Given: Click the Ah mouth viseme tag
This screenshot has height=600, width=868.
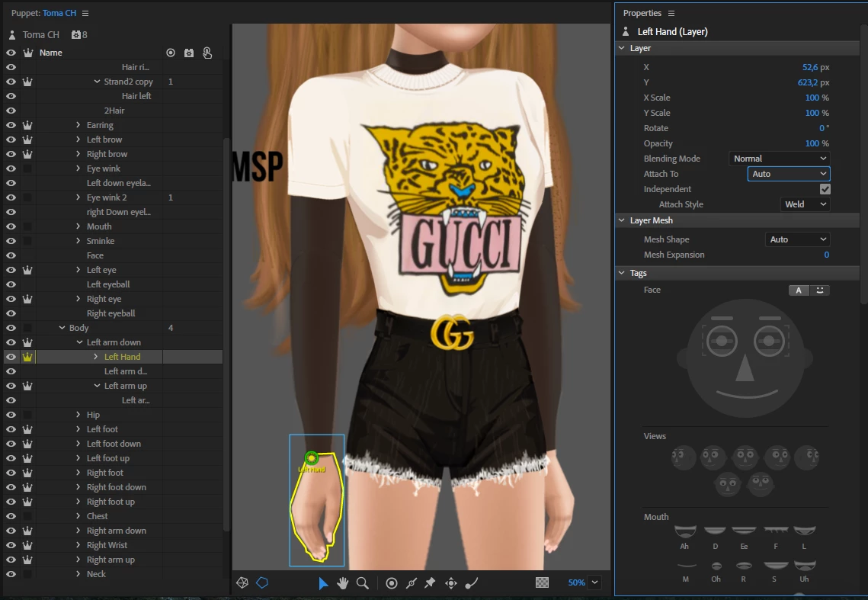Looking at the screenshot, I should click(685, 531).
